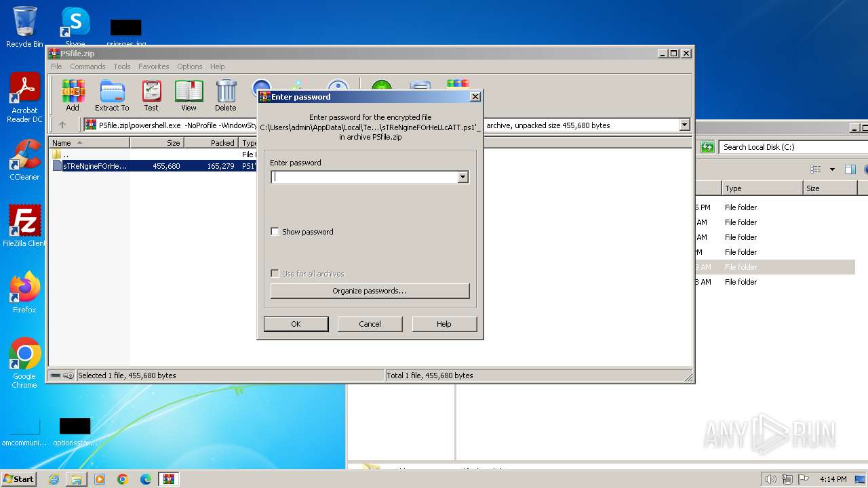Click the Test archive toolbar icon
The height and width of the screenshot is (488, 868).
tap(151, 95)
